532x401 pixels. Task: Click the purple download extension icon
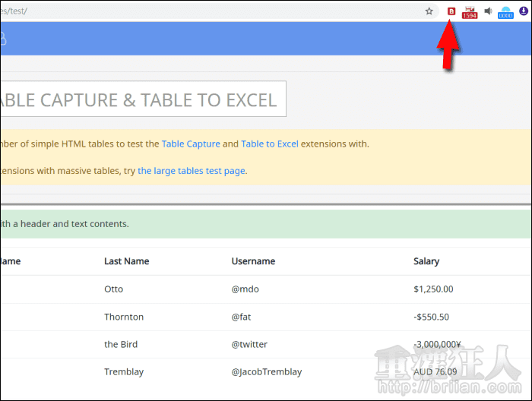[x=523, y=11]
